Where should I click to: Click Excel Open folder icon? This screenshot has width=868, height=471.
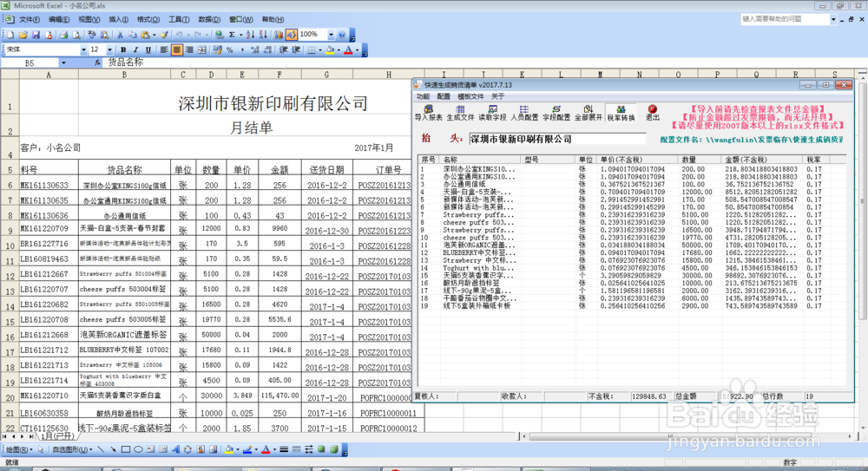23,35
